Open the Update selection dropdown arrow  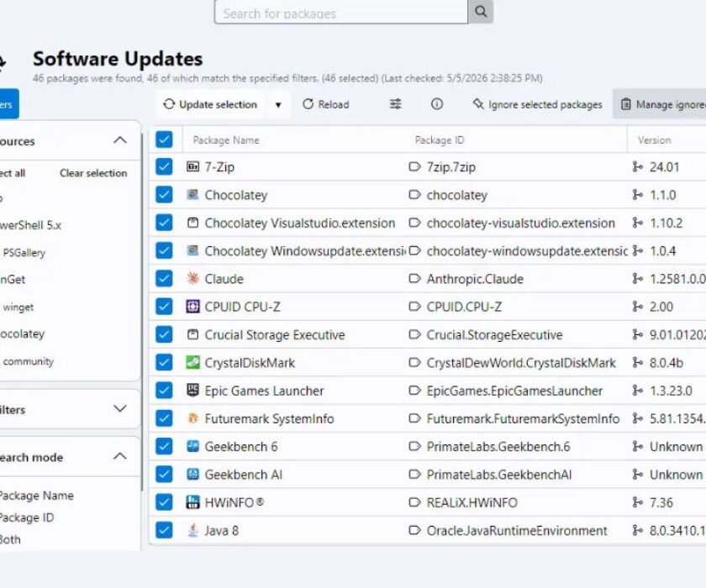(278, 105)
